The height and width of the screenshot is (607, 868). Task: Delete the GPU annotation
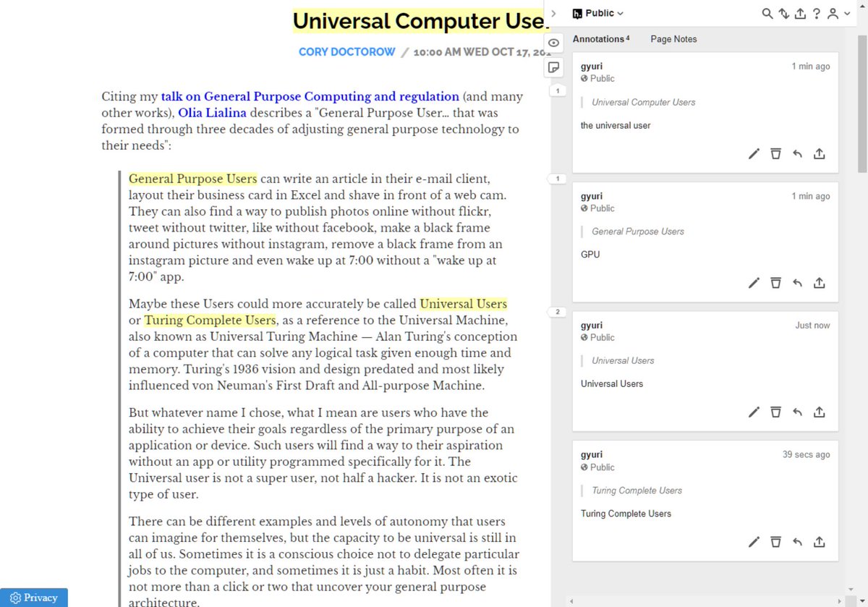(775, 283)
